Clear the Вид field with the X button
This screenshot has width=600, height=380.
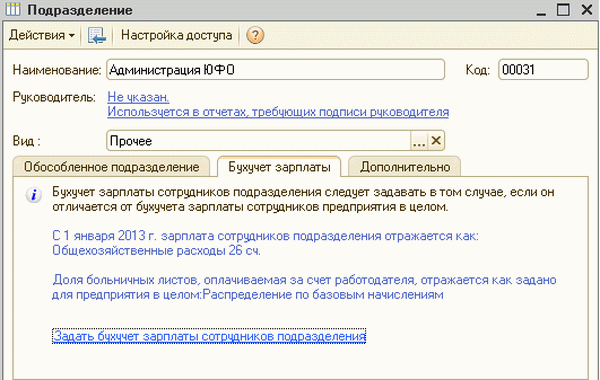click(436, 141)
